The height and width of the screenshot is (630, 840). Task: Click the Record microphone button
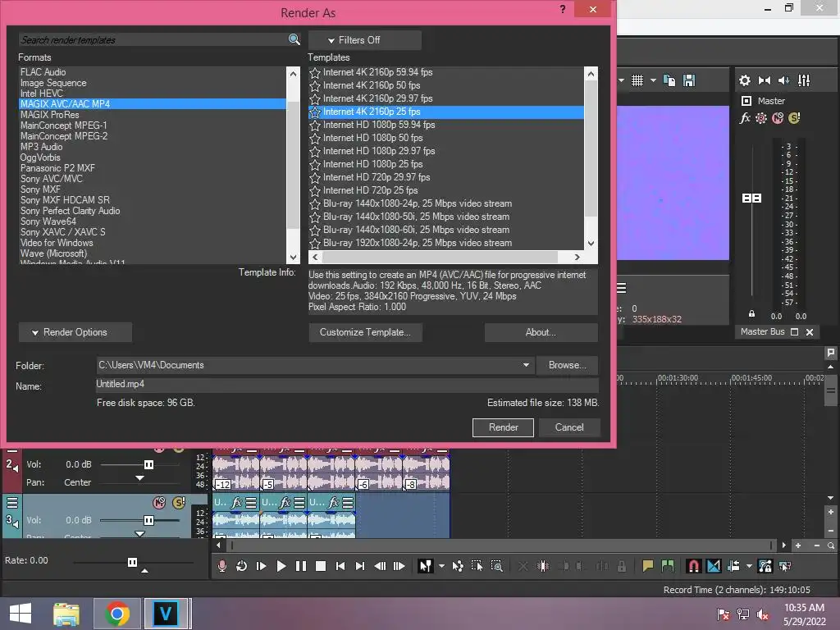click(x=221, y=566)
